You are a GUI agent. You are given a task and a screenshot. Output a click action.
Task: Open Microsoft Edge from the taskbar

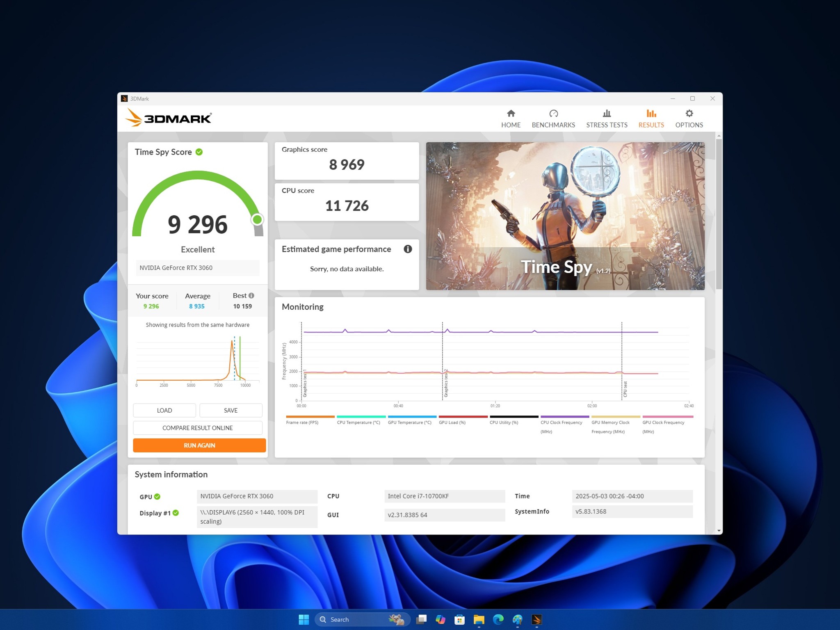pos(498,619)
